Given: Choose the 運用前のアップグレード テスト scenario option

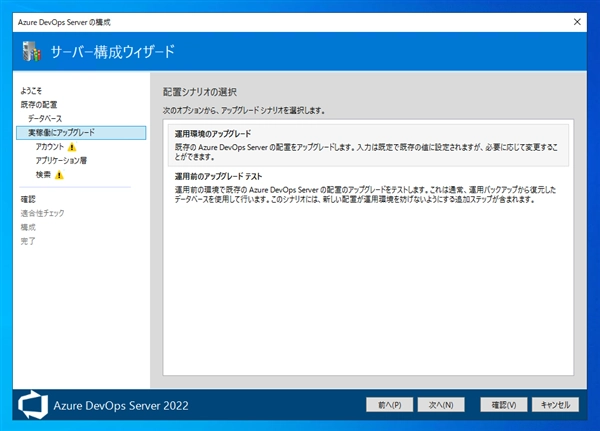Looking at the screenshot, I should [x=368, y=188].
